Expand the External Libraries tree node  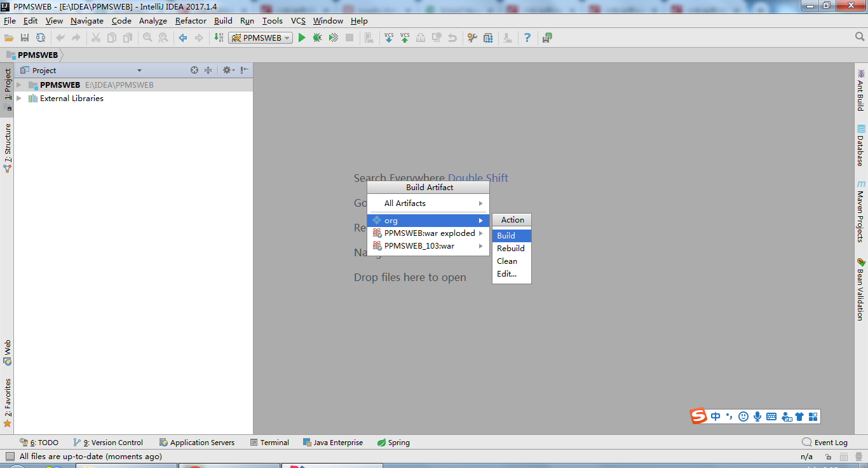tap(19, 98)
